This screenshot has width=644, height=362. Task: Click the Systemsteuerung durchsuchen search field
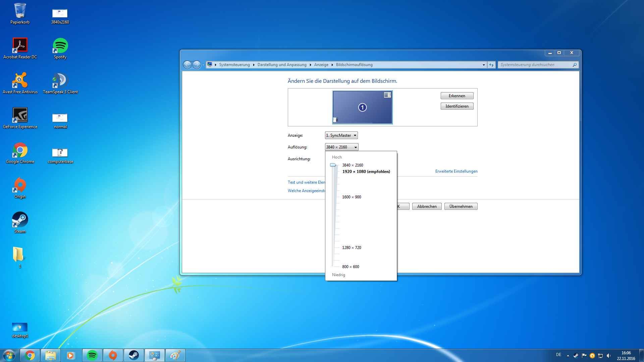click(535, 65)
